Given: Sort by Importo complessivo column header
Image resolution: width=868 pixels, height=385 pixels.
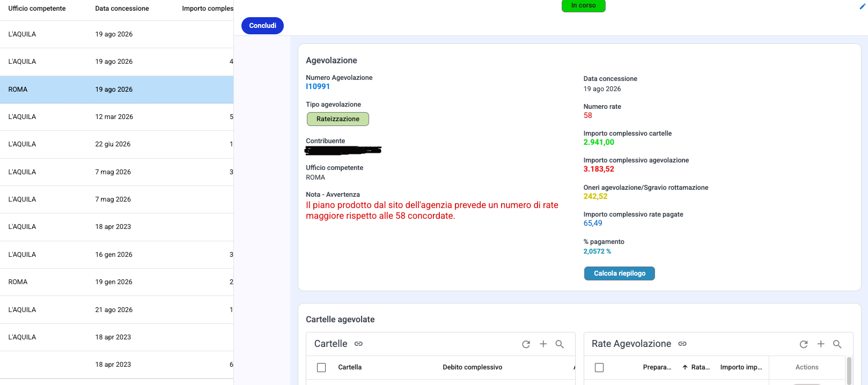Looking at the screenshot, I should [208, 9].
